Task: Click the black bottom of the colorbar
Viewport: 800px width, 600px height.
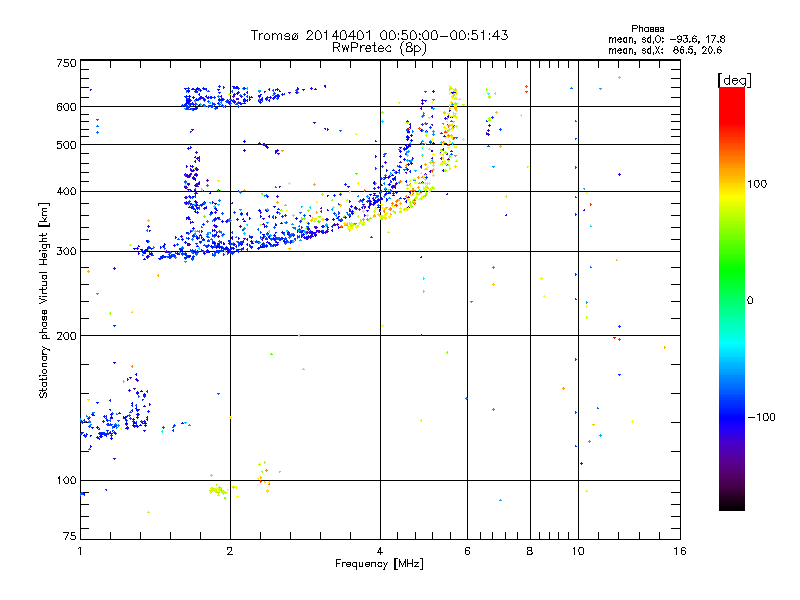Action: pyautogui.click(x=732, y=503)
